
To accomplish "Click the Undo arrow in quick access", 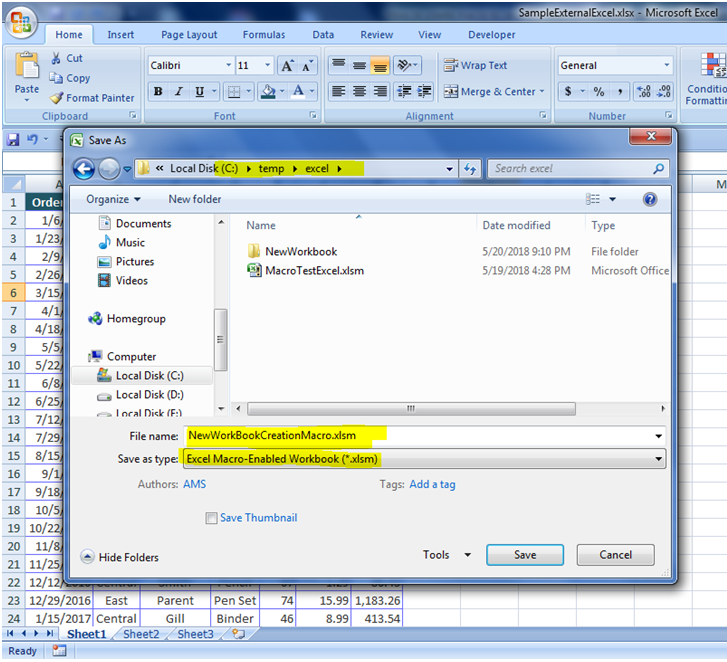I will [32, 139].
